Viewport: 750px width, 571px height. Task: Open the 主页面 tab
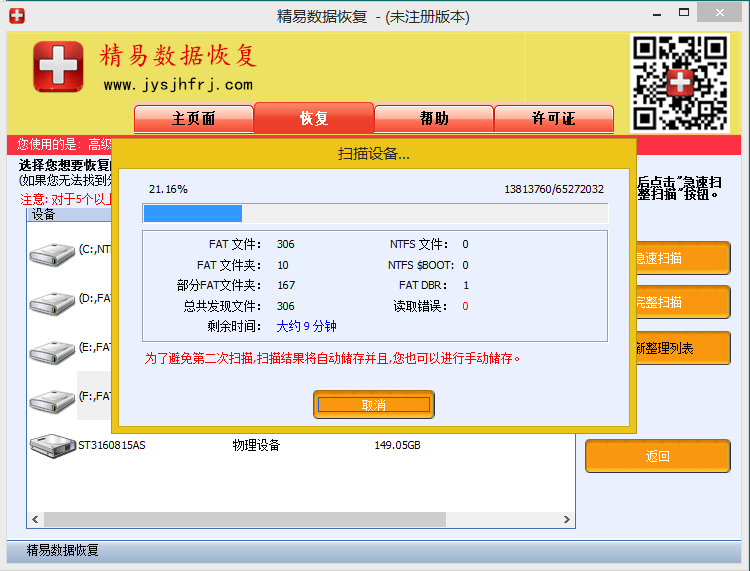(194, 119)
